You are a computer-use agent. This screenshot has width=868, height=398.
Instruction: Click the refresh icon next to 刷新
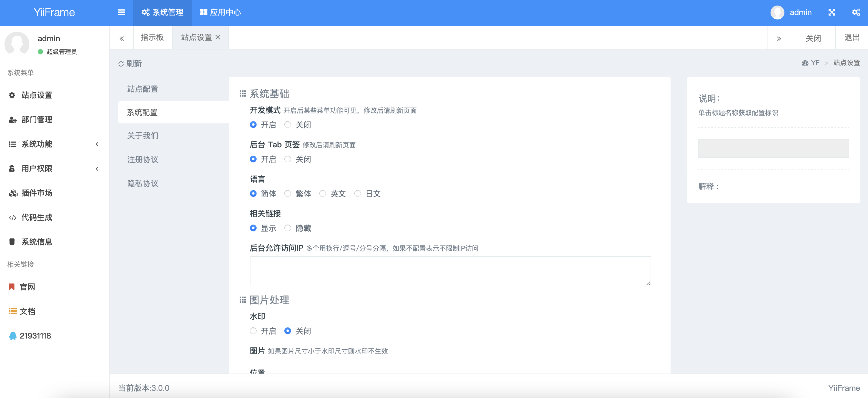121,64
